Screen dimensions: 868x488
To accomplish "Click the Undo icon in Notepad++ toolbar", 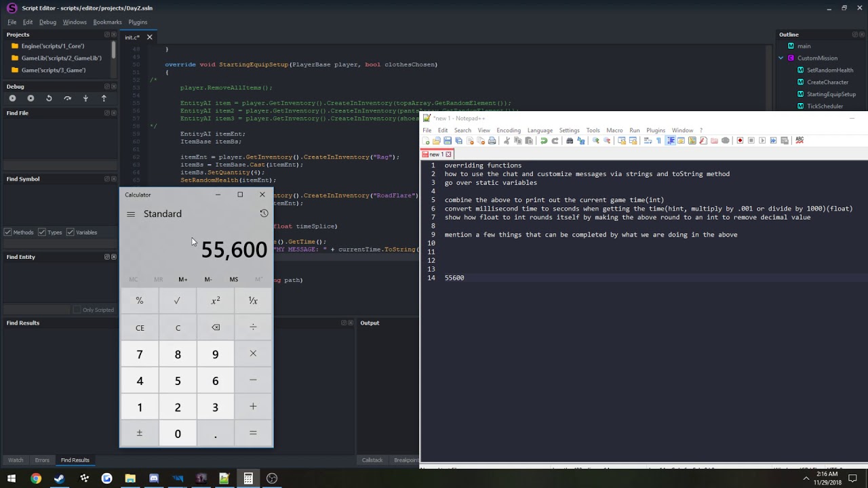I will point(544,141).
